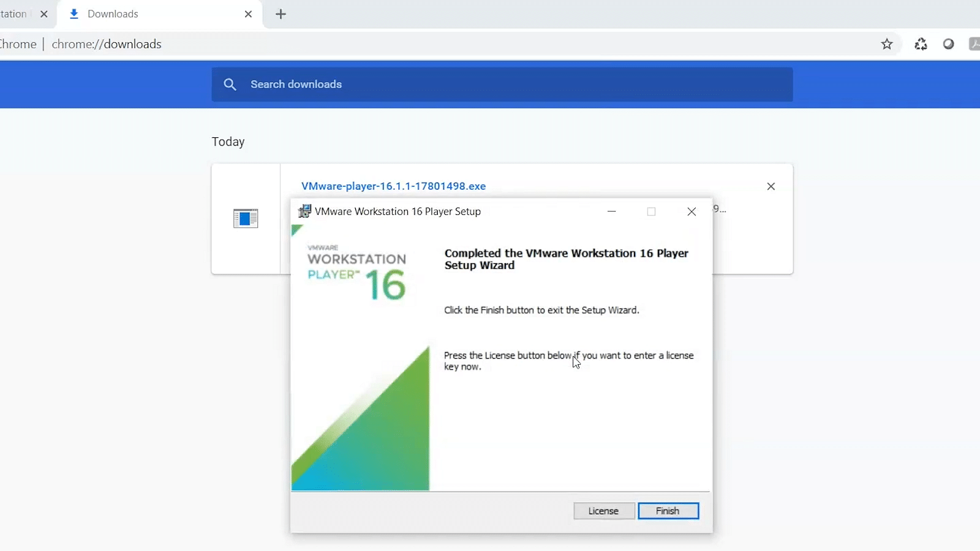
Task: Click the exe file icon thumbnail
Action: coord(246,218)
